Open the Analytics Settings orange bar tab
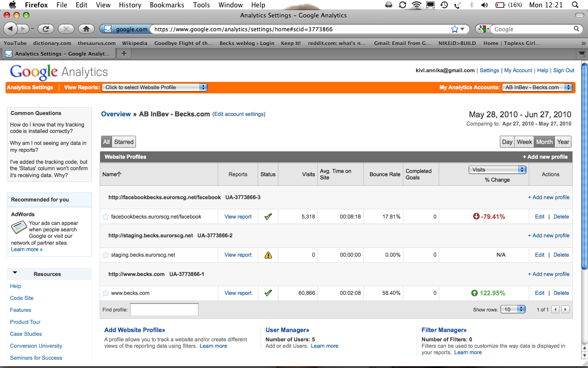Screen dimensions: 588x368 click(30, 87)
